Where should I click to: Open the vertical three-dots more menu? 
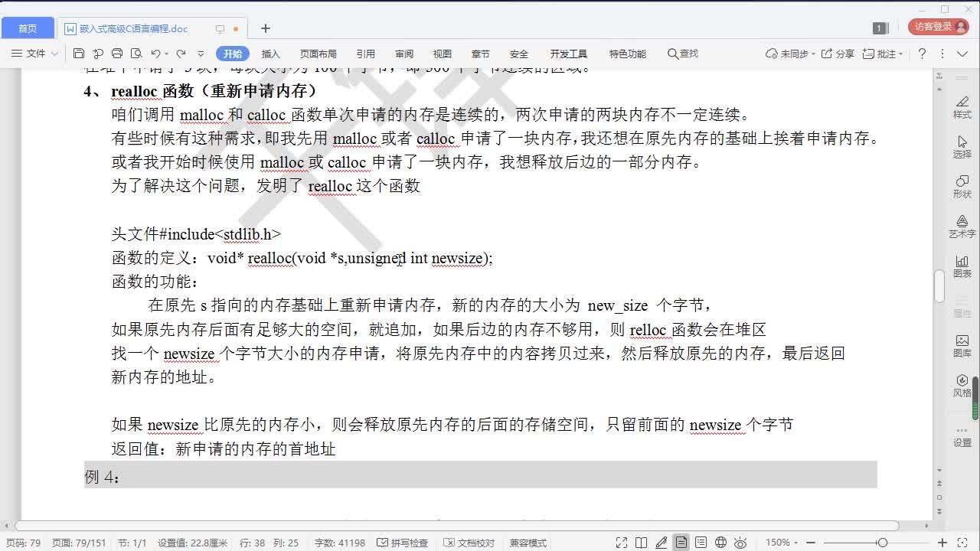click(942, 54)
